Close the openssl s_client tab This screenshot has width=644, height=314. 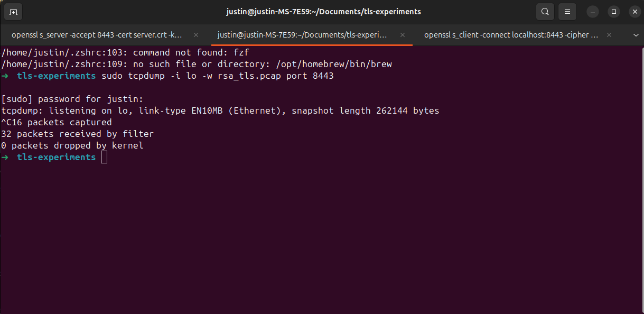[609, 35]
